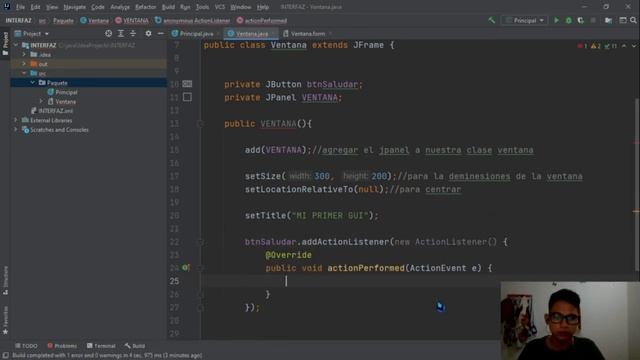The height and width of the screenshot is (360, 640).
Task: Click the gutter form icon on line 10
Action: (187, 84)
